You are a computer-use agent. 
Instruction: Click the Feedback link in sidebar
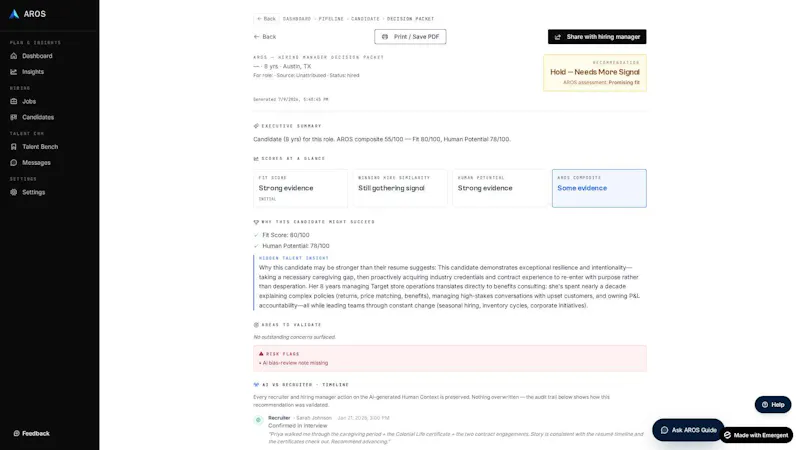[x=32, y=433]
